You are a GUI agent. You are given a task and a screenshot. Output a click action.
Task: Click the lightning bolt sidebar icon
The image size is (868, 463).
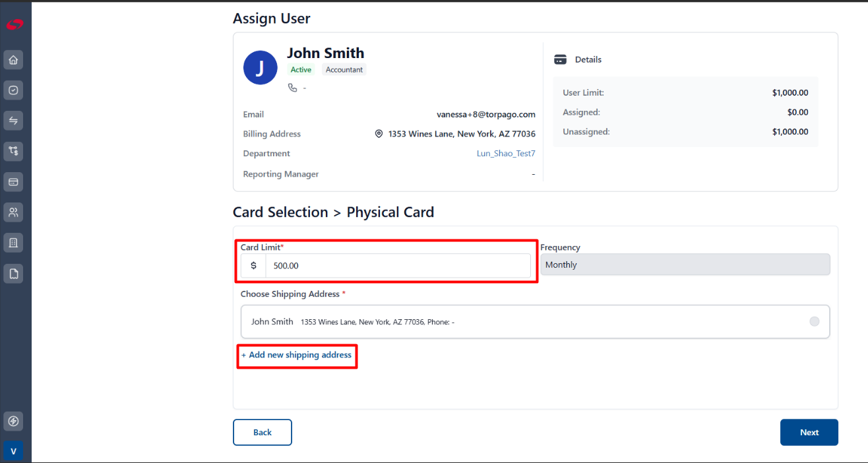13,421
